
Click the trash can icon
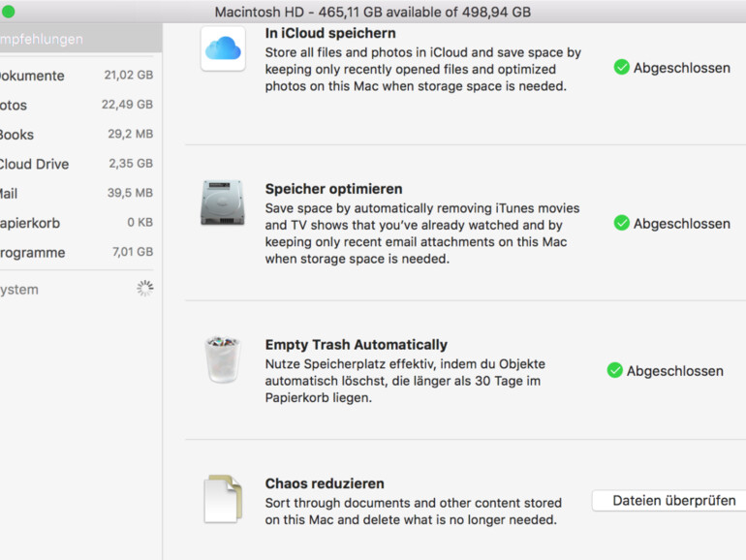pyautogui.click(x=222, y=359)
